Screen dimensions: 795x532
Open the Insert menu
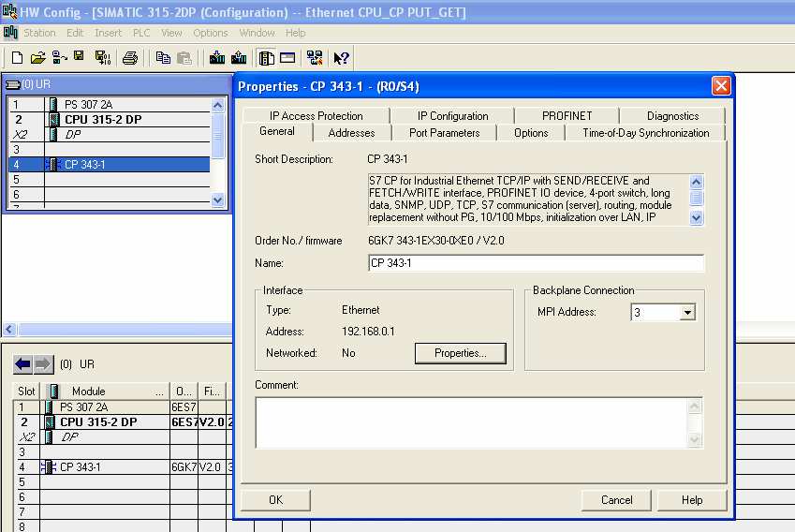108,33
